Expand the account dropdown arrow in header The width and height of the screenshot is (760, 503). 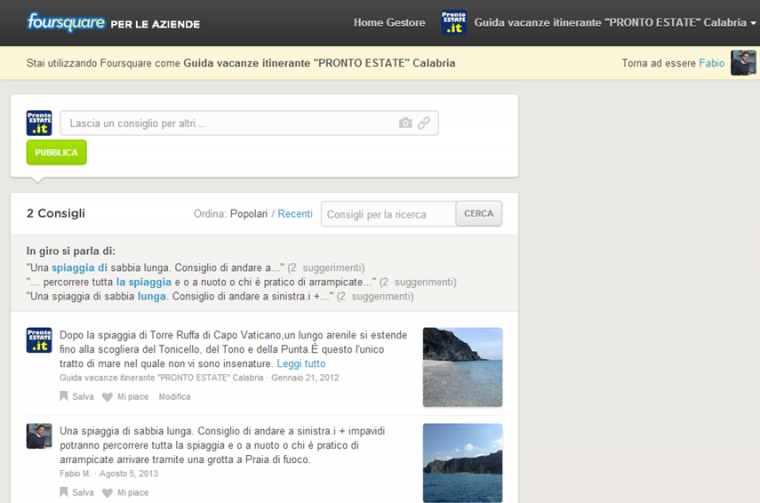753,23
